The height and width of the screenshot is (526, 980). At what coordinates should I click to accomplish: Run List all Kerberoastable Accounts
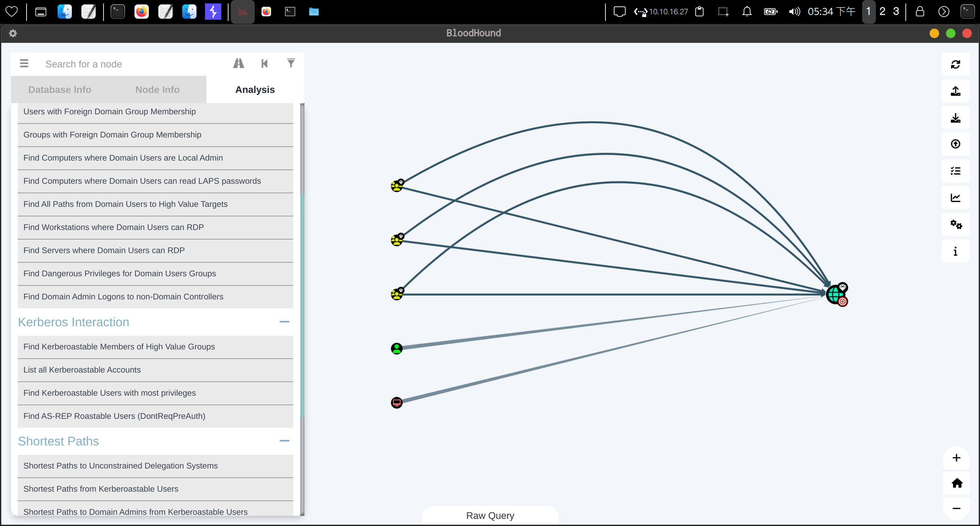click(x=155, y=370)
